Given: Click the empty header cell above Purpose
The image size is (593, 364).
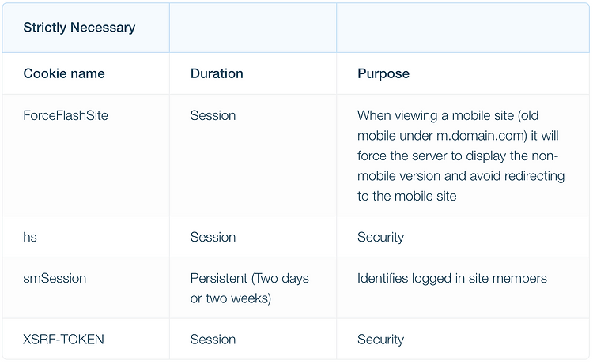Looking at the screenshot, I should coord(463,28).
